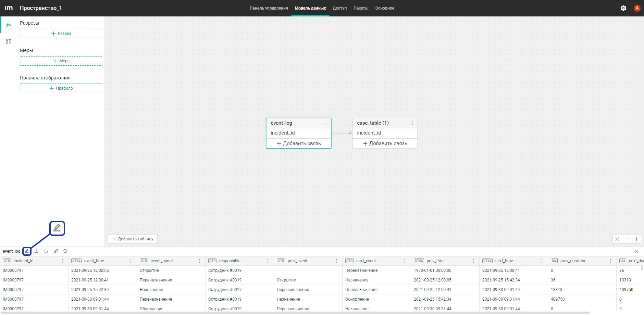Click the edit pencil icon next to event_log
The height and width of the screenshot is (315, 644).
(27, 251)
